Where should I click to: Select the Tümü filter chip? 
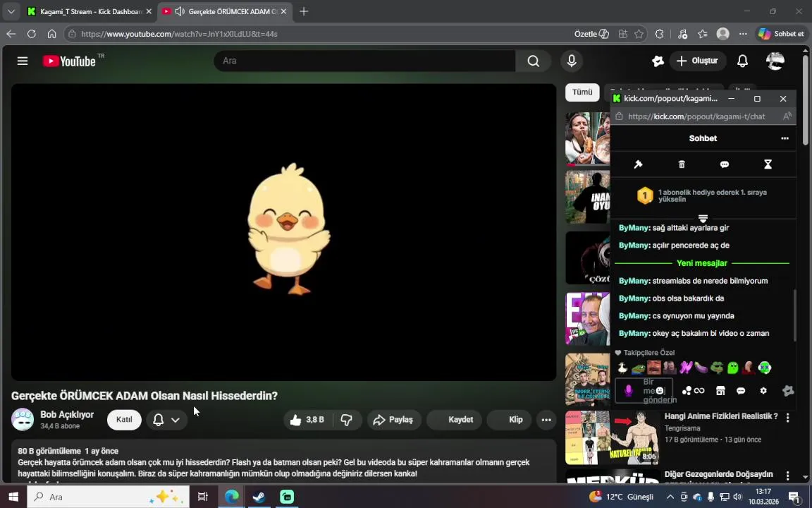[582, 92]
